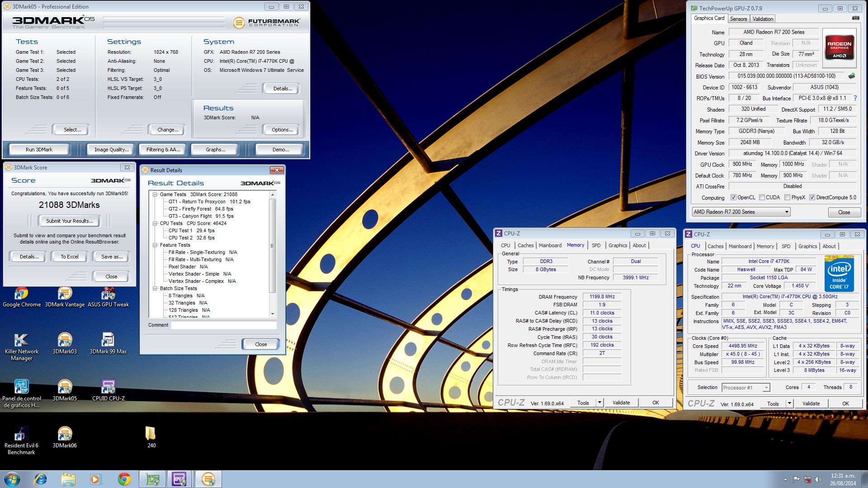Collapse the Feature Tests tree node
Screen dimensions: 868x488
155,245
